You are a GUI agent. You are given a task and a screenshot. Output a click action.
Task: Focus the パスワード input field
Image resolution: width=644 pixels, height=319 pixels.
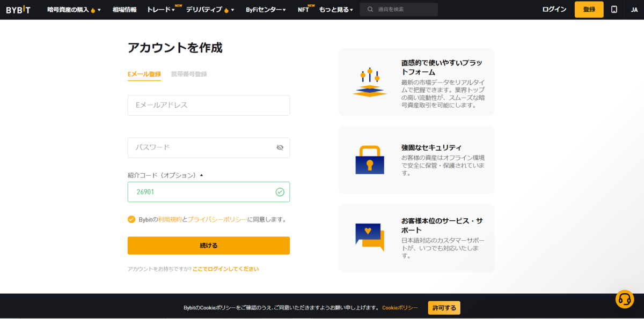click(209, 147)
